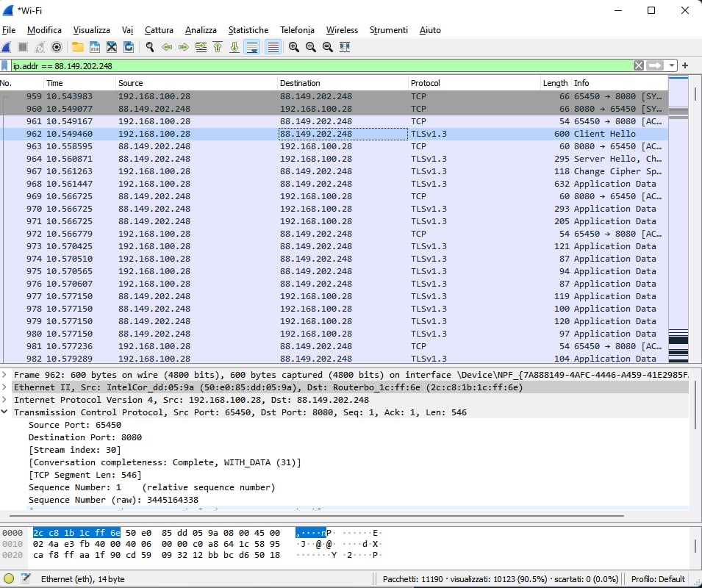
Task: Toggle packet colorization rules button
Action: coord(273,47)
